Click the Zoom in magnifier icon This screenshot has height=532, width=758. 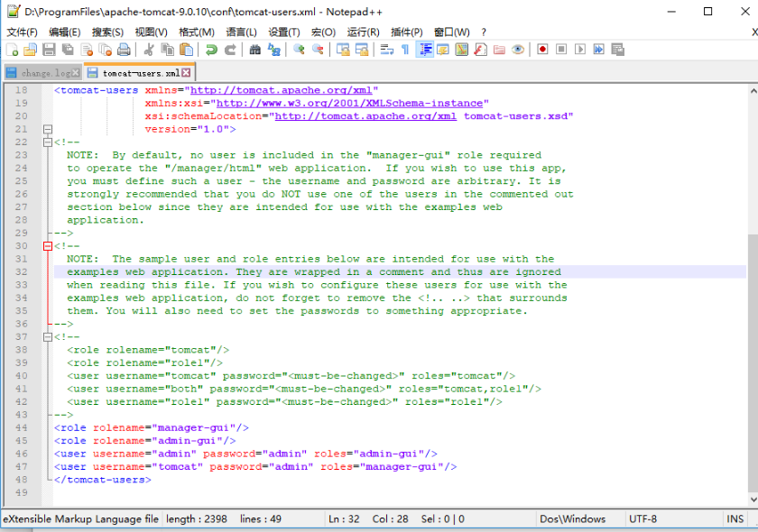tap(299, 50)
